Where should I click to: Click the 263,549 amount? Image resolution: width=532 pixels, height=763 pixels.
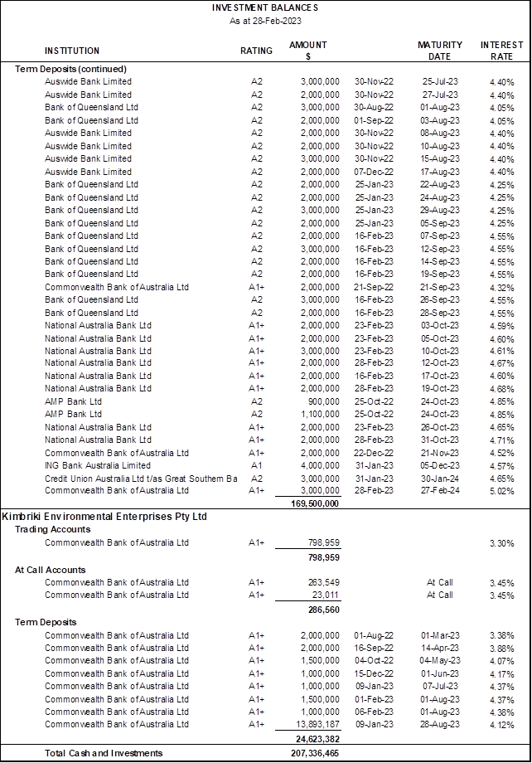point(324,582)
